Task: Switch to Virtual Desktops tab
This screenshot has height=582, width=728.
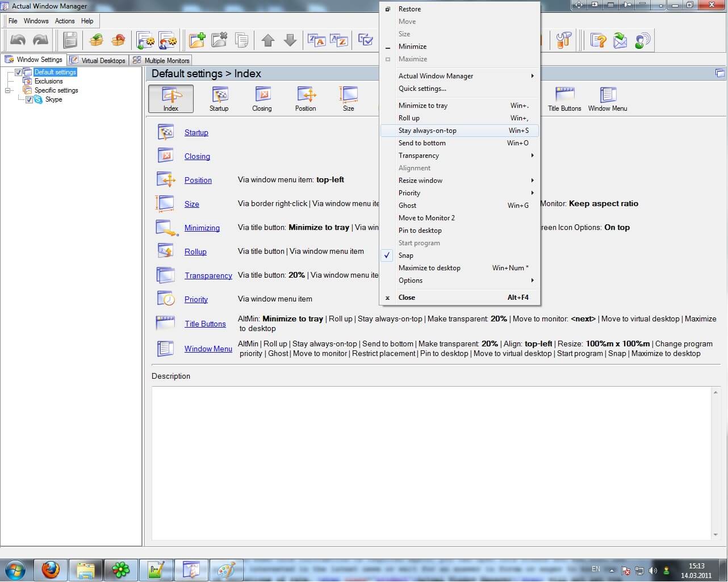Action: coord(98,60)
